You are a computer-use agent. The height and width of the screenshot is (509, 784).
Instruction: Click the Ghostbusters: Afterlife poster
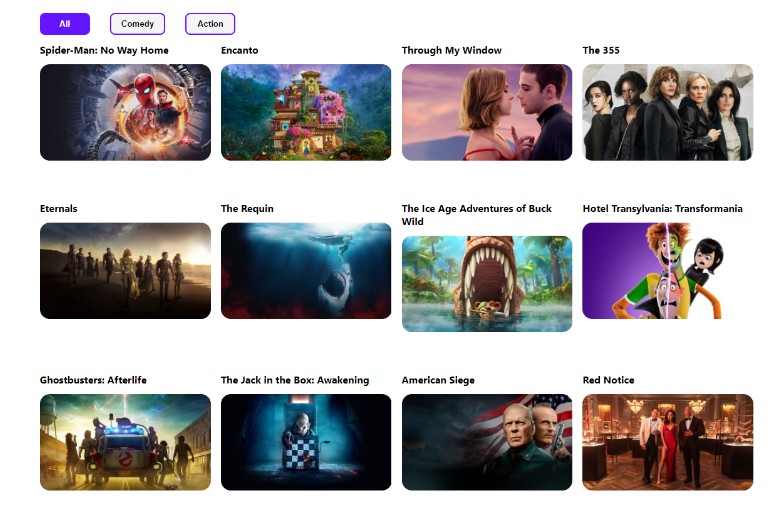tap(126, 442)
